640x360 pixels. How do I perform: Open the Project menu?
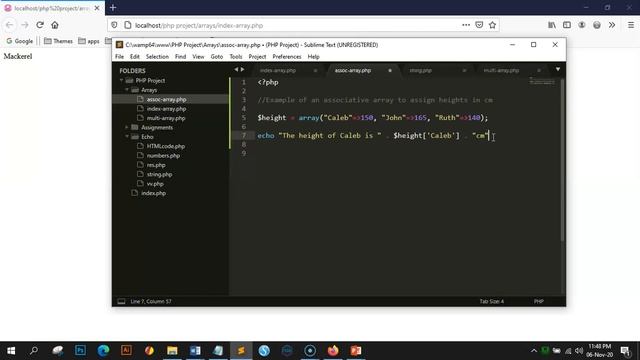pos(257,57)
